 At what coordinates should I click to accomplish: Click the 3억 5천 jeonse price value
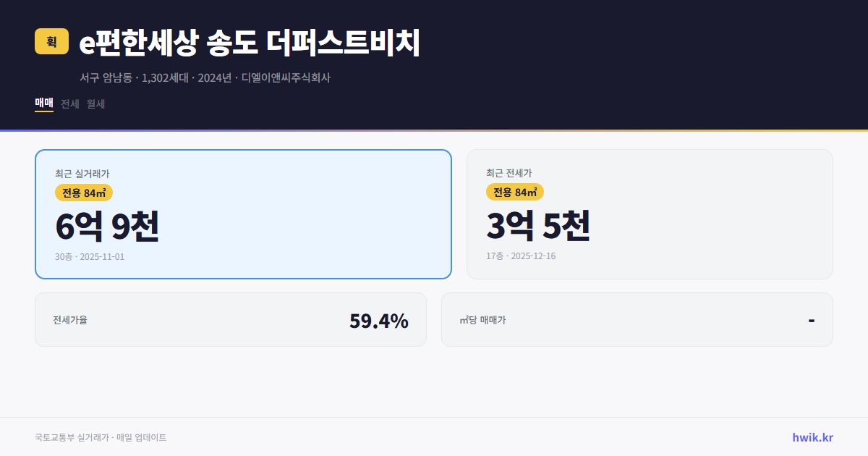pos(540,227)
